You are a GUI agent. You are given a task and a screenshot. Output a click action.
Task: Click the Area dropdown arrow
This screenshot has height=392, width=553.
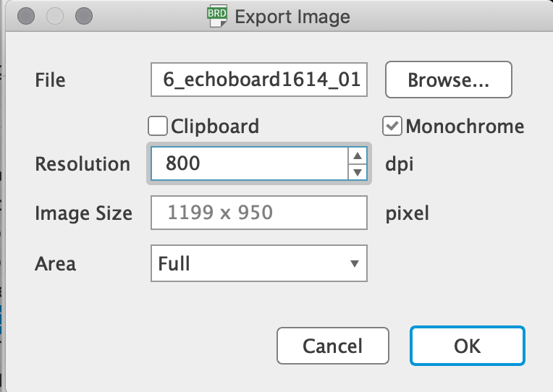click(x=355, y=263)
